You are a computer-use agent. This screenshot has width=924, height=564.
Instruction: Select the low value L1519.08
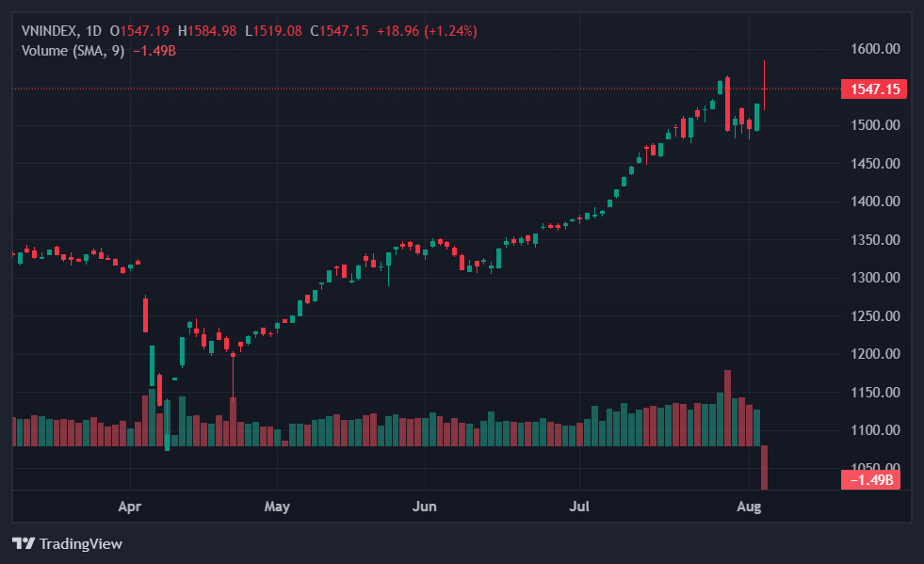click(273, 31)
